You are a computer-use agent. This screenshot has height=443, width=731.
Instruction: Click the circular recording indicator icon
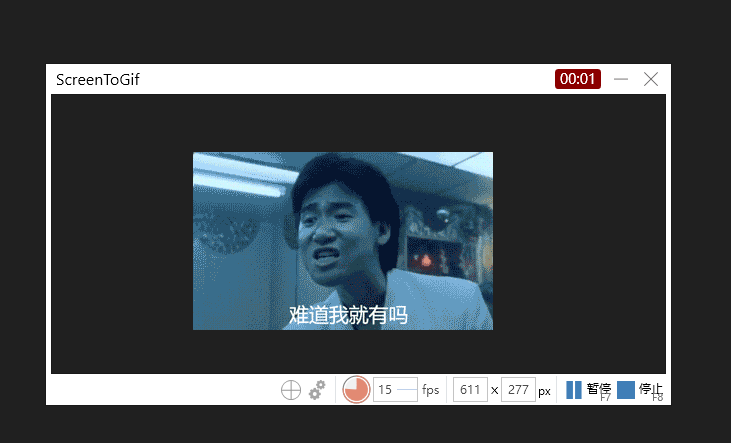pos(356,389)
